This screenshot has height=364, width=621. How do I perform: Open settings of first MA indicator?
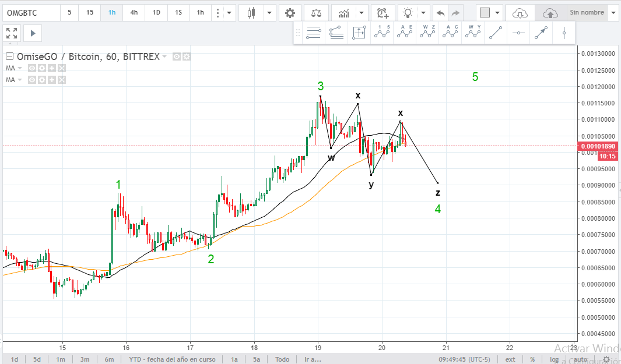[42, 68]
